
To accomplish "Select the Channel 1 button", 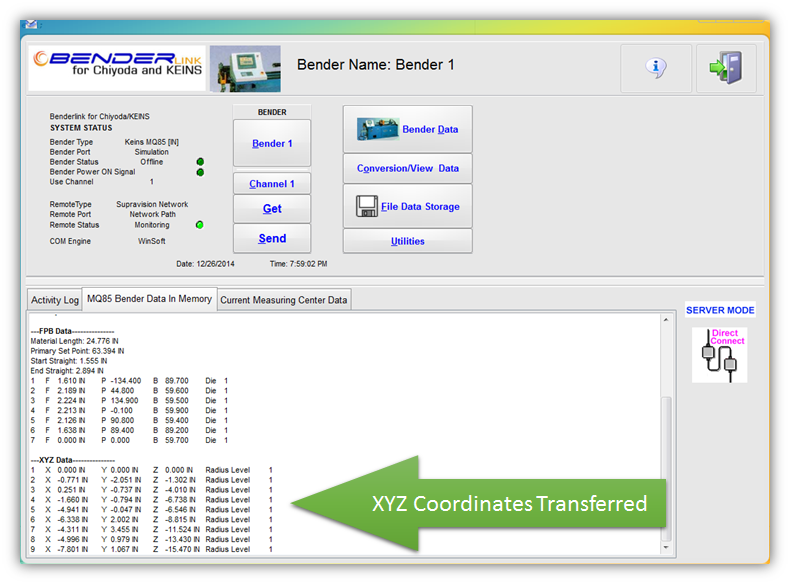I will pyautogui.click(x=271, y=184).
